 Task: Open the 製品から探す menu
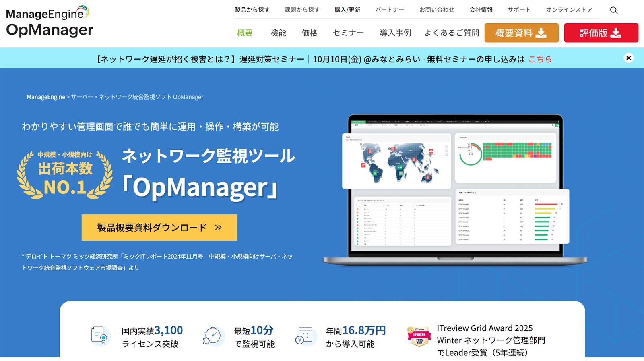point(252,10)
